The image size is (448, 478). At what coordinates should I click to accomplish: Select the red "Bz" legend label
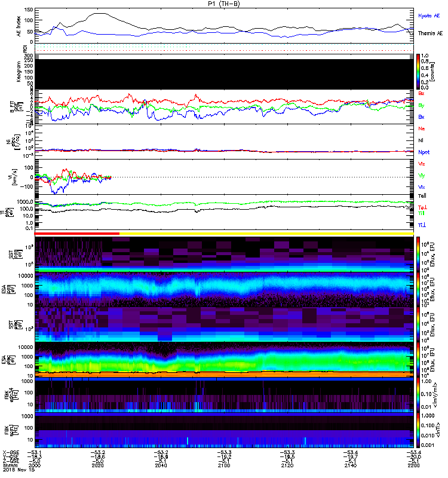421,93
